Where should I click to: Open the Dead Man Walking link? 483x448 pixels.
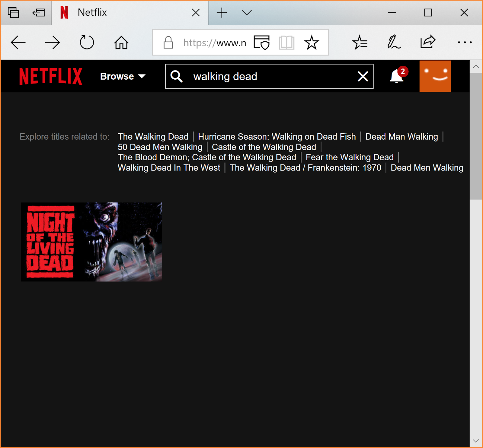click(401, 137)
